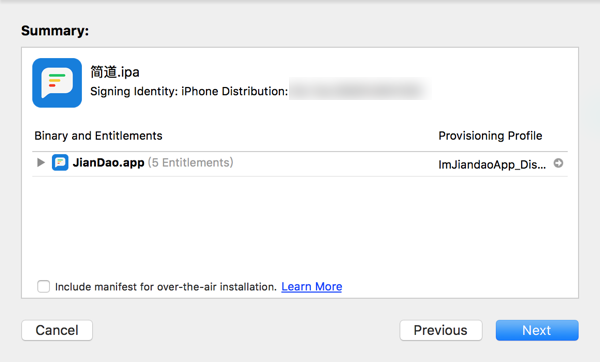Select the ImJiandaoApp_Dis... provisioning profile text
Screen dimensions: 600x362
pos(492,165)
